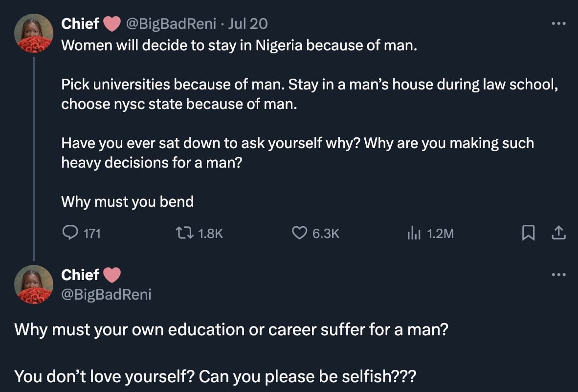Click the Chief name on the second tweet
Viewport: 578px width, 392px height.
click(x=80, y=275)
